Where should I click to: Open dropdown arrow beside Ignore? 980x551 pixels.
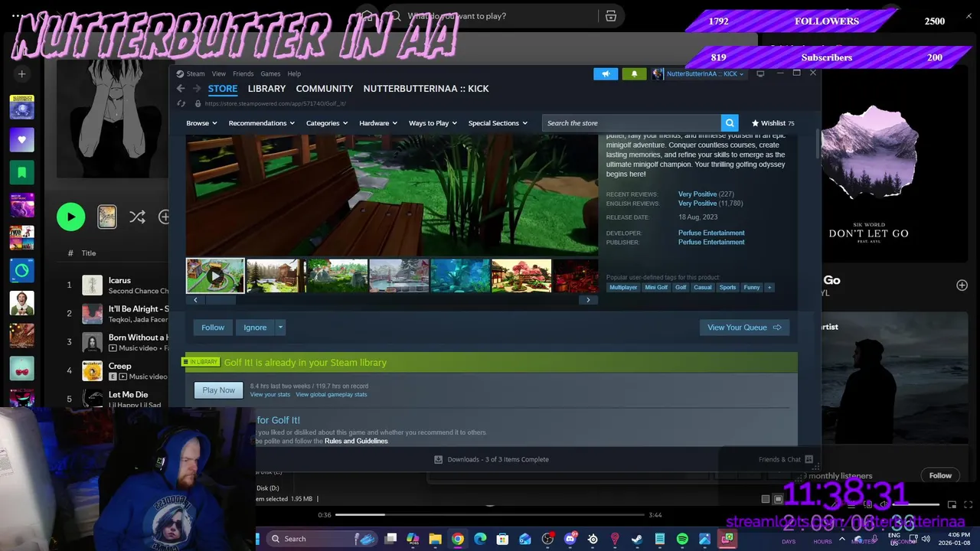[x=280, y=328]
